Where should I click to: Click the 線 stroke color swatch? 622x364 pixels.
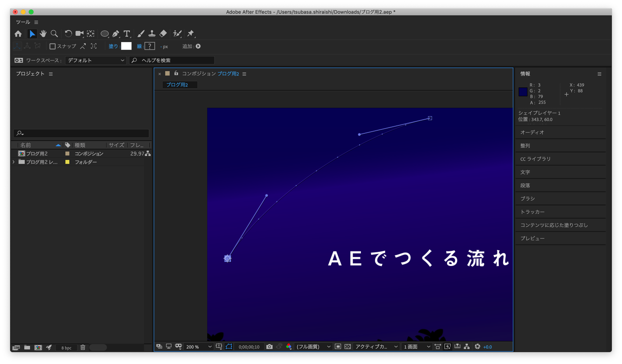[x=150, y=46]
